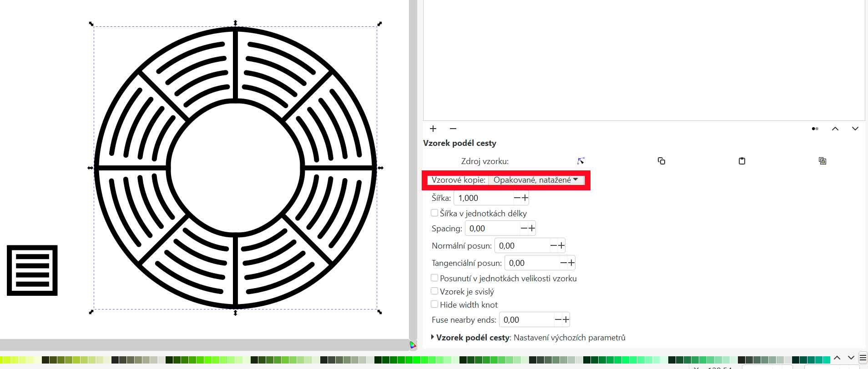Click the color management icon below canvas
The height and width of the screenshot is (369, 868).
coord(413,345)
